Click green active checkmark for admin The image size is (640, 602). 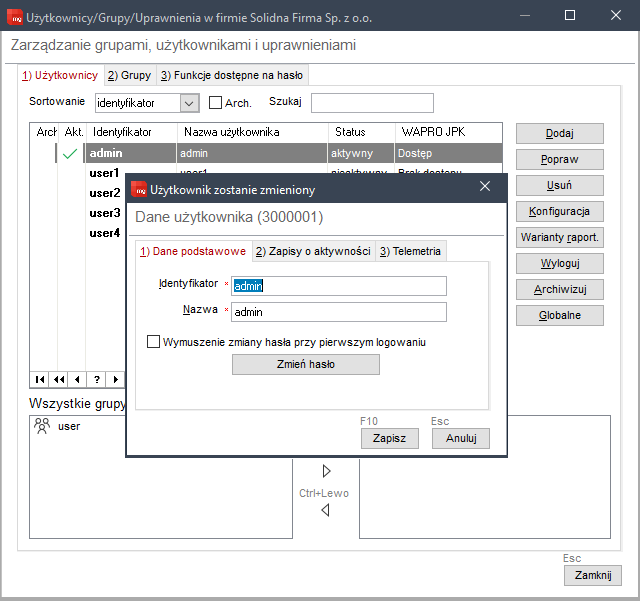(70, 153)
